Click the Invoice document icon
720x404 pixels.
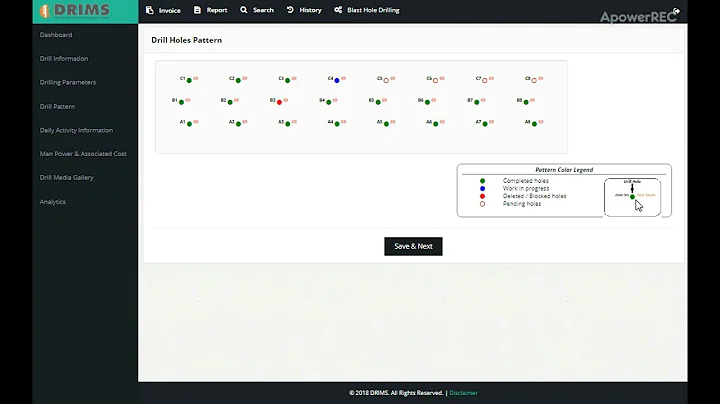[150, 10]
